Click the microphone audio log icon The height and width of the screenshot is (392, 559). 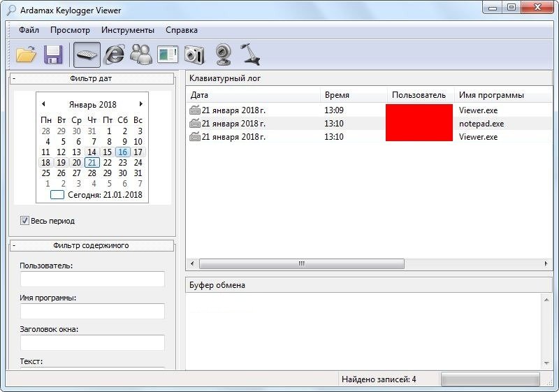pos(249,55)
